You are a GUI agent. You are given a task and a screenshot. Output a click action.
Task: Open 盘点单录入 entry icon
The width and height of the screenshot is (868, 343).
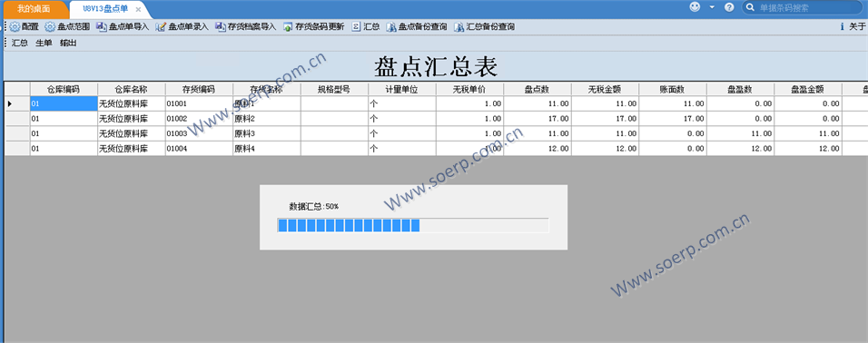161,26
